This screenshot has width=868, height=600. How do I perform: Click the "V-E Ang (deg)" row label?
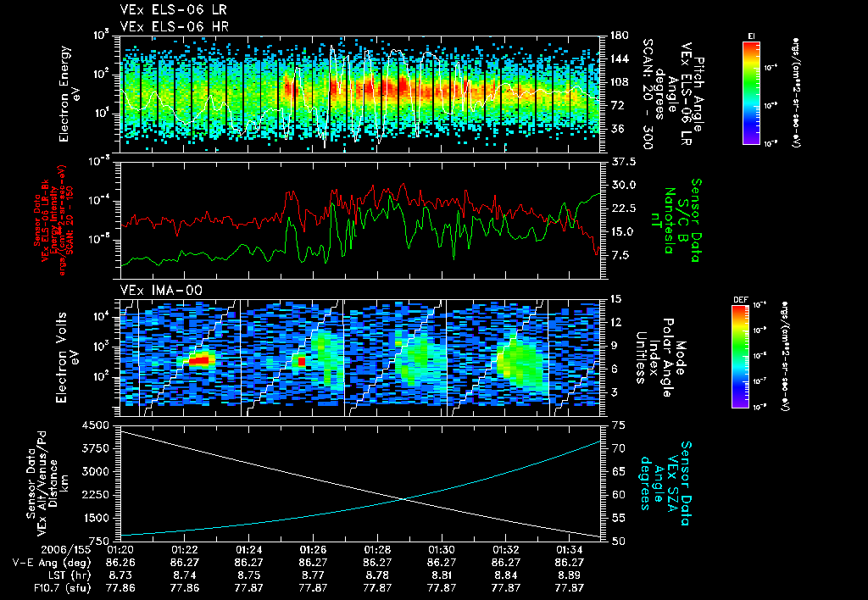pyautogui.click(x=51, y=563)
